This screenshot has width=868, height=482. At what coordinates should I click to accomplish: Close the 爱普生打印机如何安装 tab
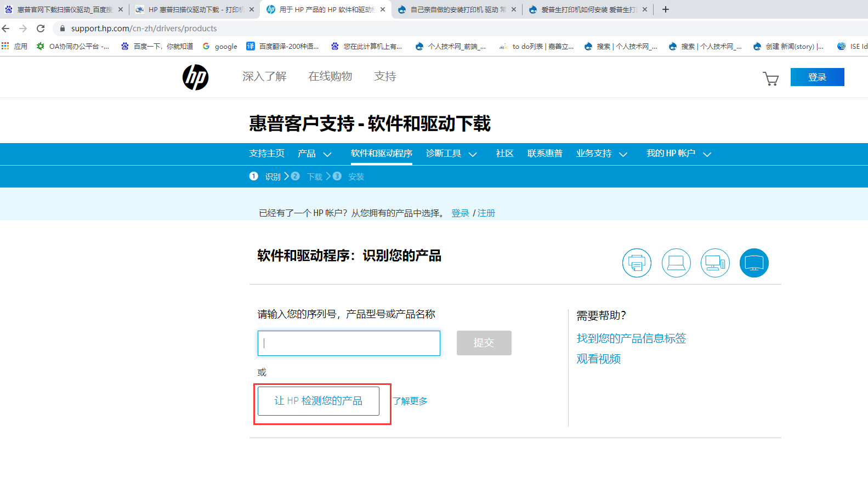coord(645,9)
